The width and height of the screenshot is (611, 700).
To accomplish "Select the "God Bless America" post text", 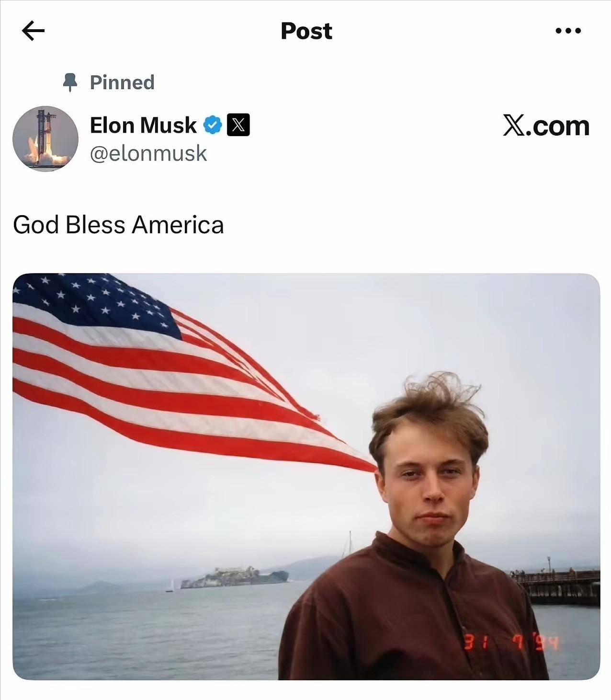I will (x=118, y=225).
